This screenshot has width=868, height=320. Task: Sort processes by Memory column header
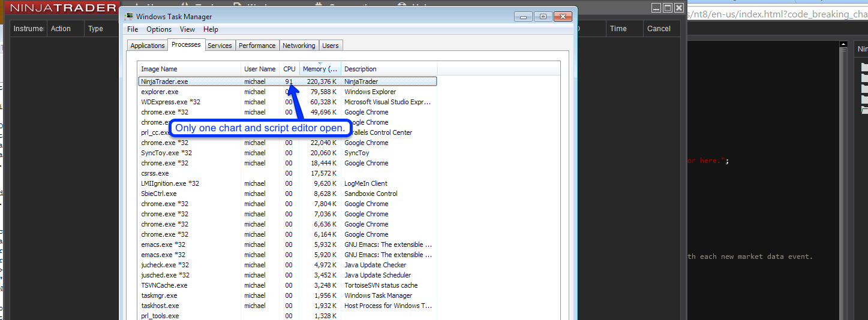coord(320,69)
